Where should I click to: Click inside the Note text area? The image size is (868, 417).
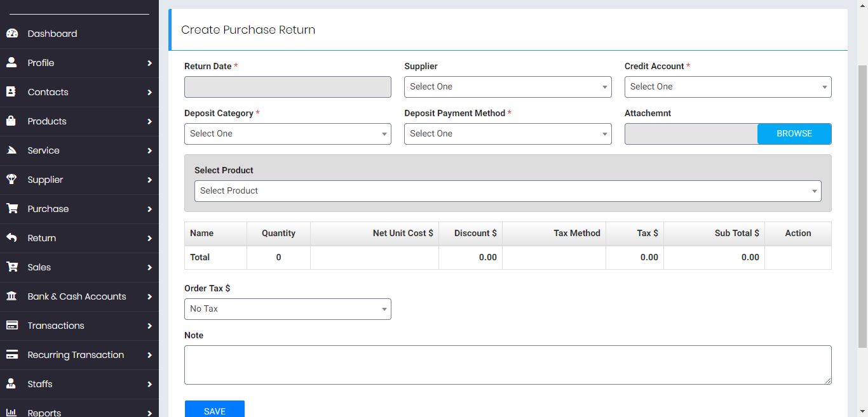point(507,364)
